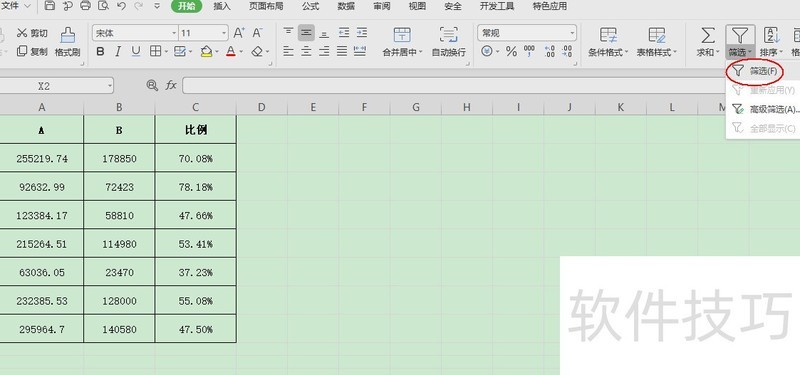The image size is (800, 375).
Task: Toggle Bold formatting button
Action: [101, 52]
